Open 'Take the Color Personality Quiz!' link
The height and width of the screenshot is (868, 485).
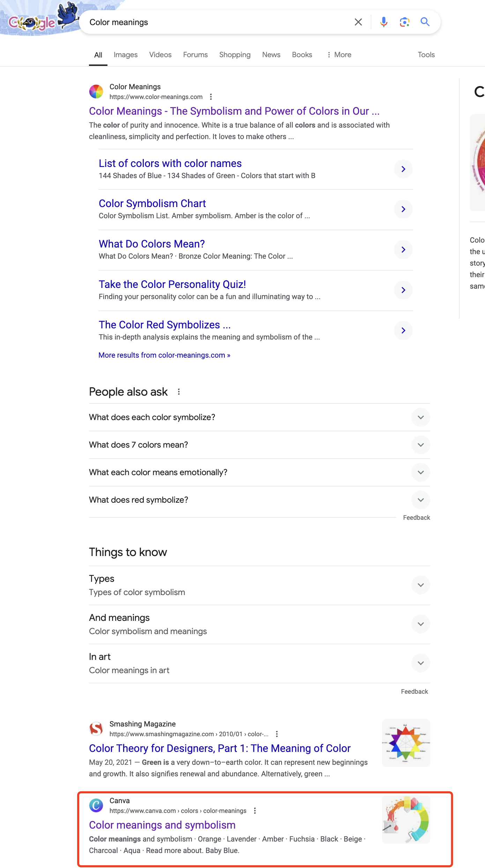[172, 284]
